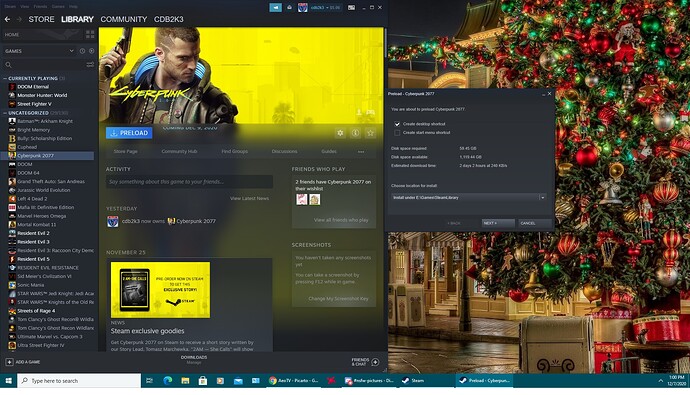Click the game info icon
690x395 pixels.
point(355,133)
